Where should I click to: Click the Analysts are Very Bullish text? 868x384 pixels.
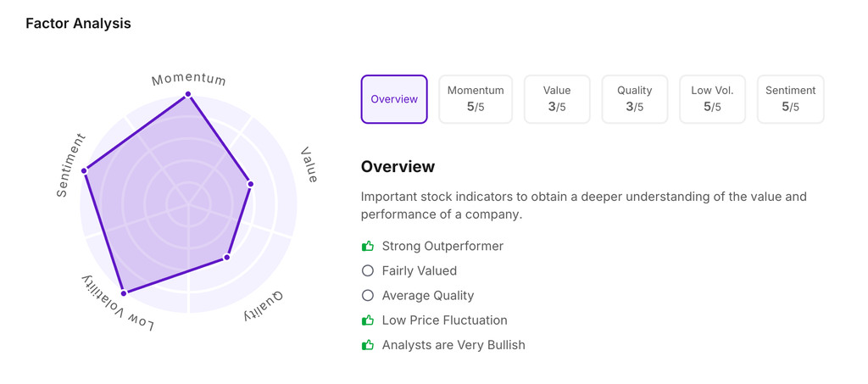(453, 345)
